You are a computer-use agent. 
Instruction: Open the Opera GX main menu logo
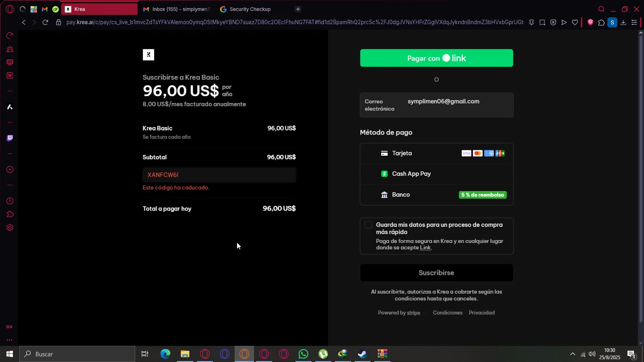click(10, 9)
